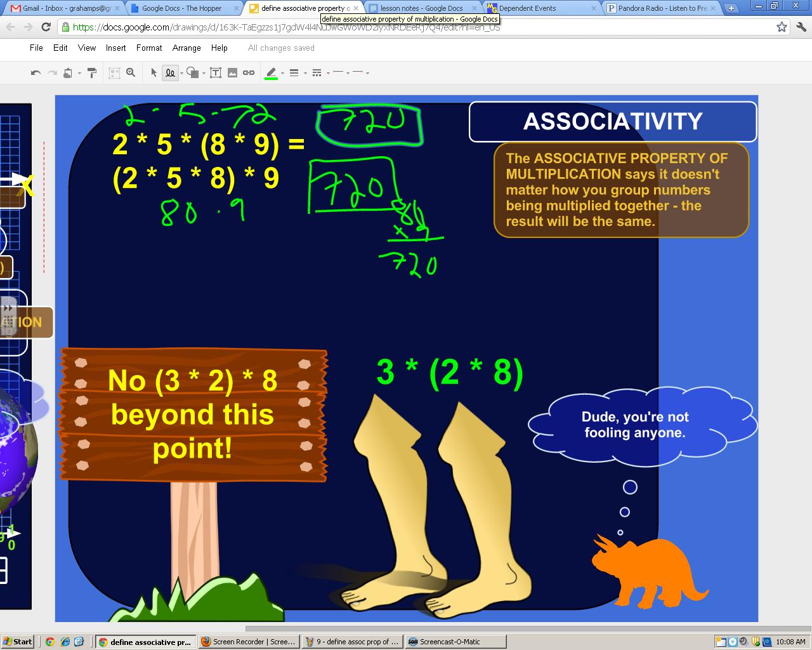
Task: Select the wooden sign text
Action: [x=193, y=415]
